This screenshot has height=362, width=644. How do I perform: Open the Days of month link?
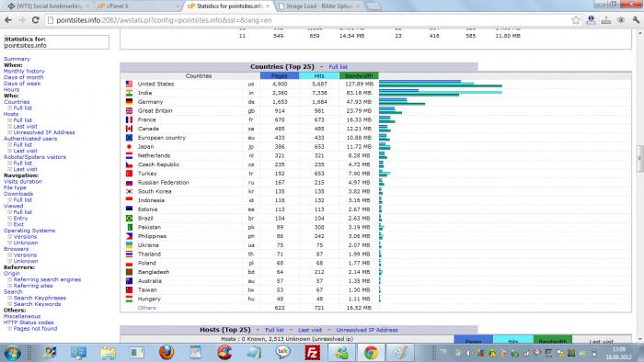pyautogui.click(x=23, y=77)
